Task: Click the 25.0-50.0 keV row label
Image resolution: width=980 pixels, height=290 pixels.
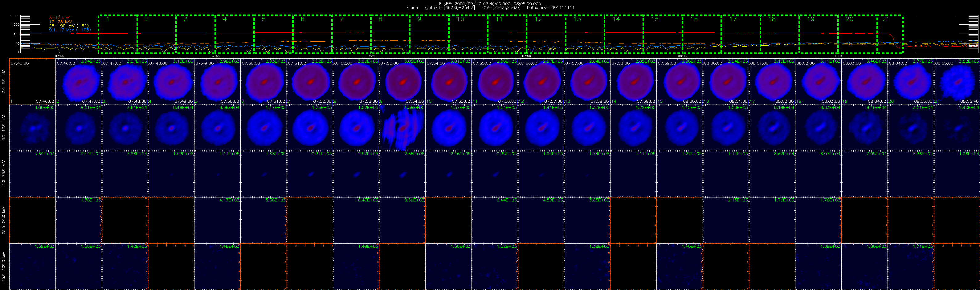Action: click(x=4, y=220)
